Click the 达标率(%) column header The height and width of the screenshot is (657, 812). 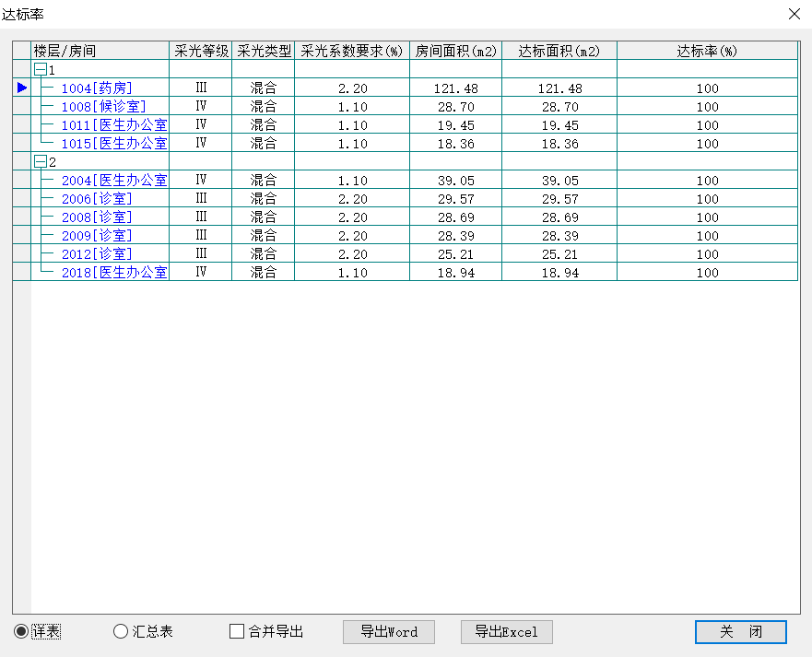(707, 51)
